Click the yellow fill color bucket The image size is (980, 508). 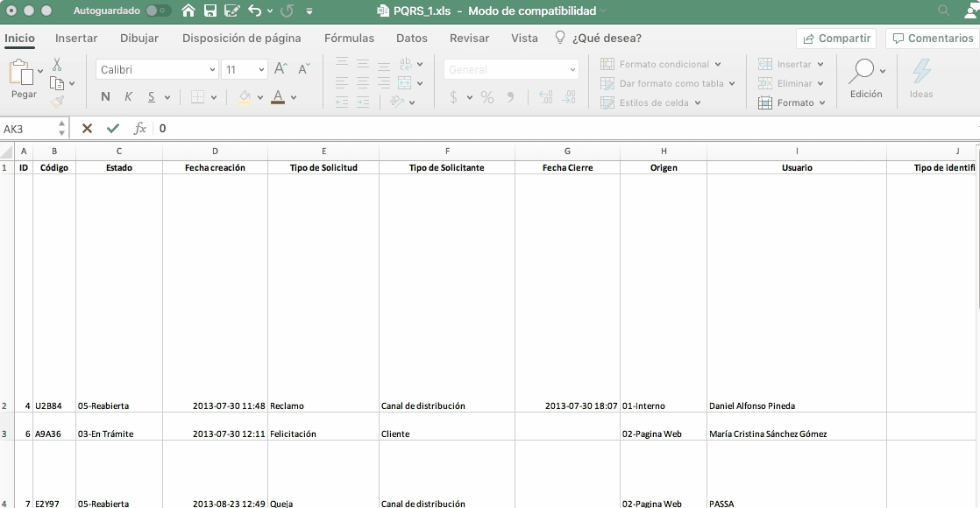tap(245, 97)
